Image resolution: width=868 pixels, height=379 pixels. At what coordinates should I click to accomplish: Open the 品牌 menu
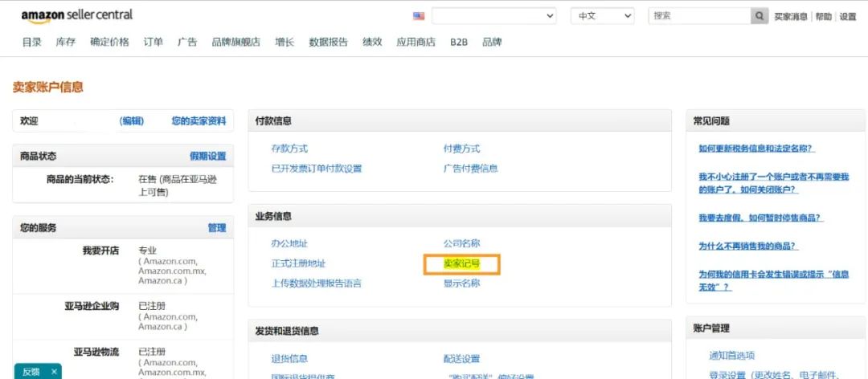pos(492,42)
